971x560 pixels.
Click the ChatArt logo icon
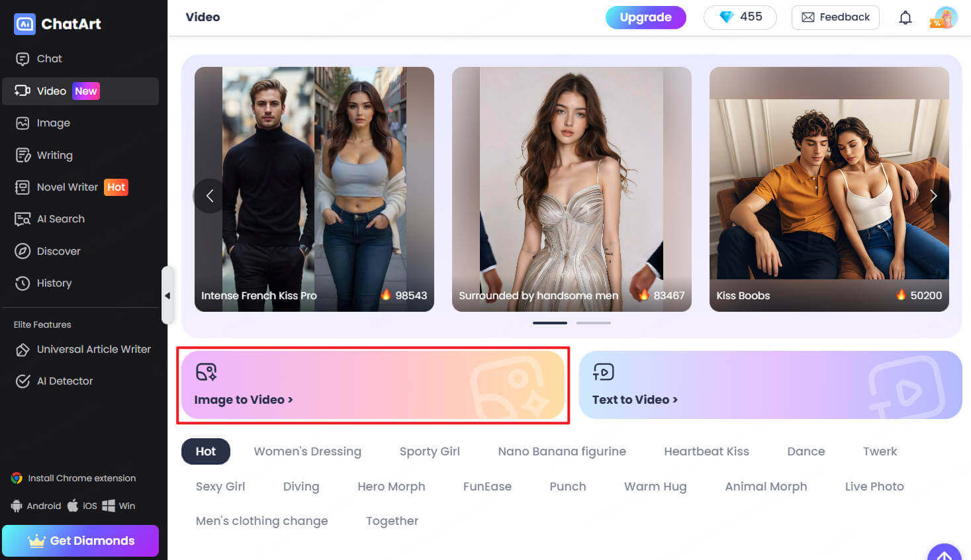[x=24, y=24]
